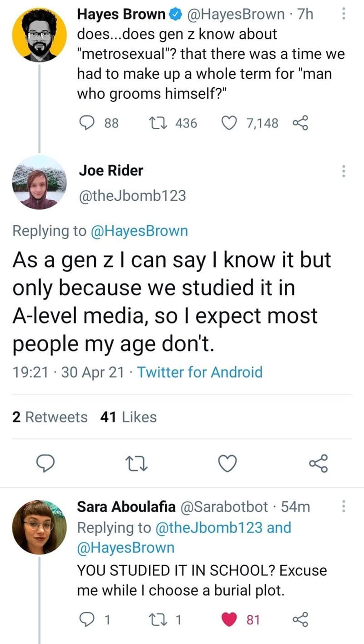364x644 pixels.
Task: View the 41 Likes list
Action: tap(128, 417)
